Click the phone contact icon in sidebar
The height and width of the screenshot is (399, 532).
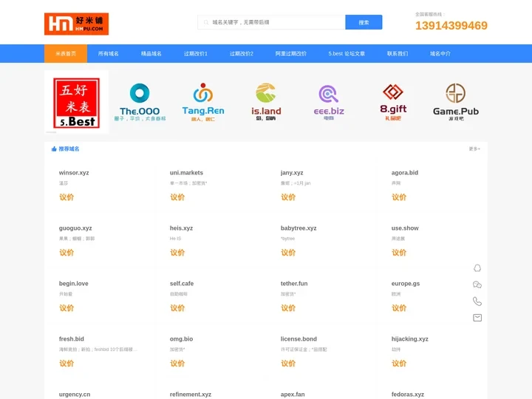point(477,301)
